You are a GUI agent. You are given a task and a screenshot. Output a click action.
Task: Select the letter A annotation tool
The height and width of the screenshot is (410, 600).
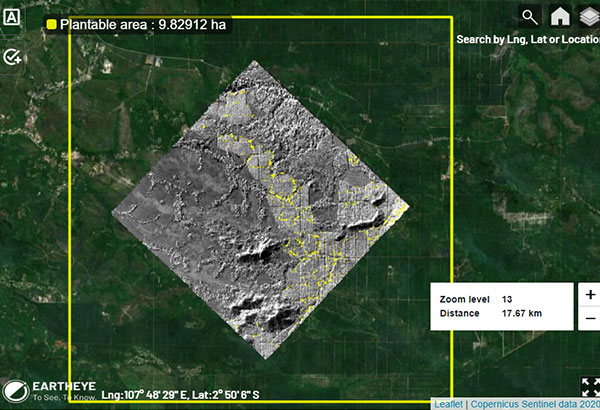[x=13, y=20]
